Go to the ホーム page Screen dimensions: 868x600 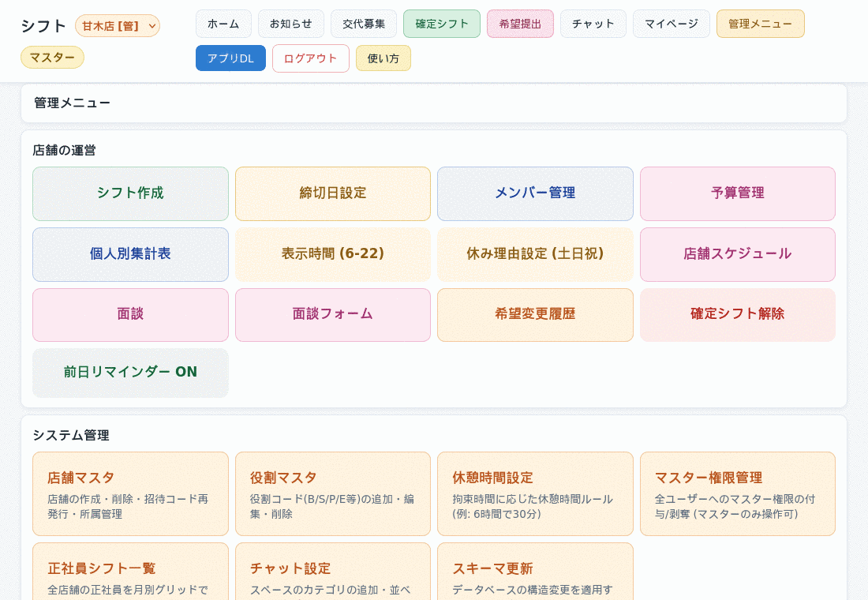[223, 24]
